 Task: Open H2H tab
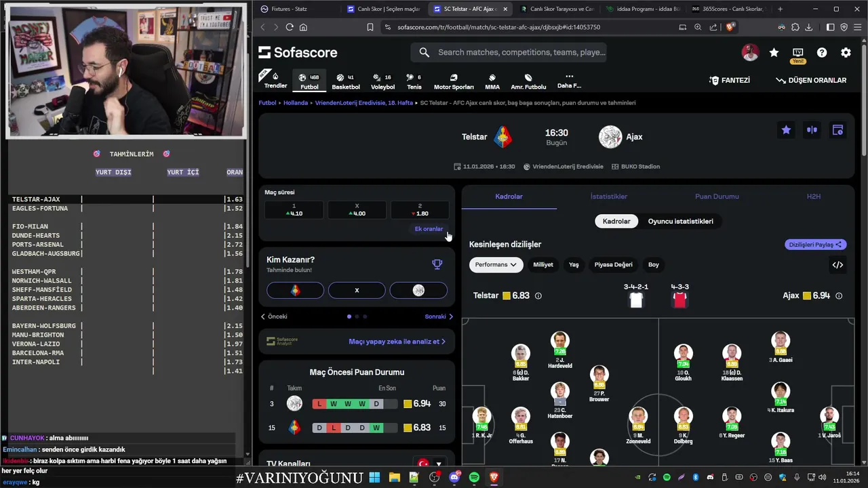click(x=814, y=197)
